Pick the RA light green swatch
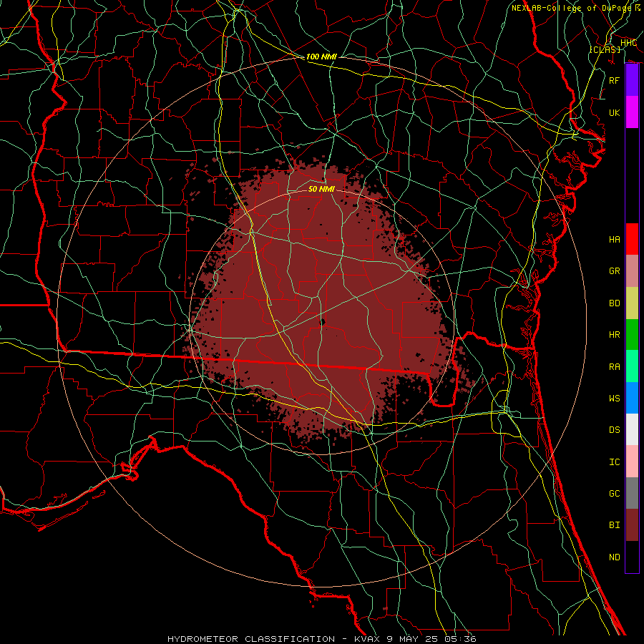This screenshot has height=644, width=644. 632,366
